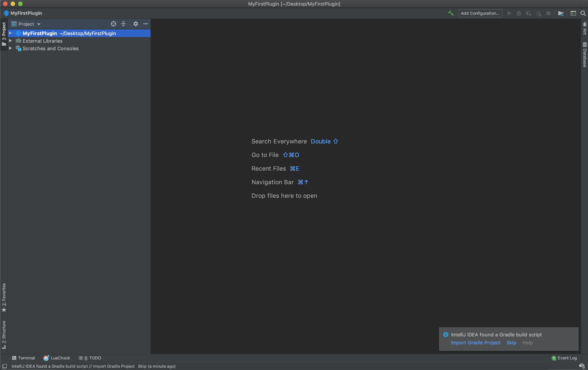Viewport: 588px width, 370px height.
Task: Open the LuaCheck tool window tab
Action: [57, 358]
